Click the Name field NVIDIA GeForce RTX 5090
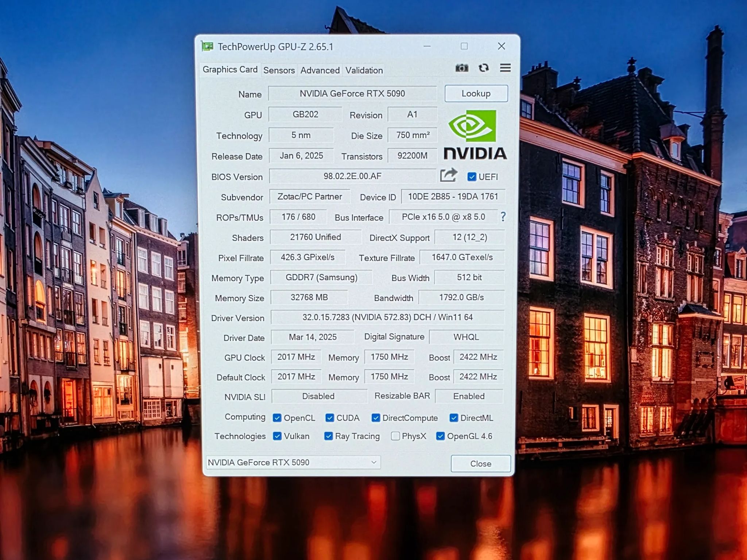This screenshot has height=560, width=747. [x=352, y=94]
